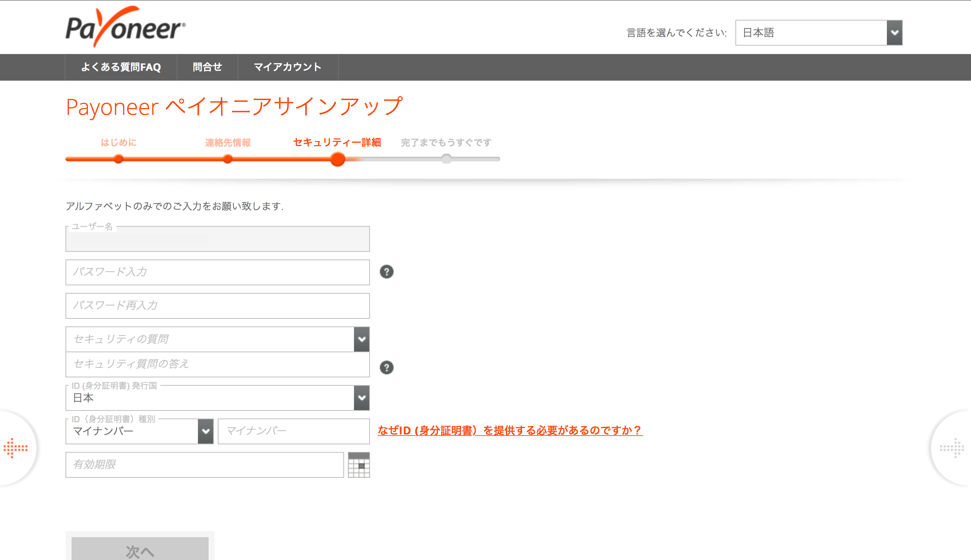This screenshot has width=971, height=560.
Task: Click the 言語を選んでください label
Action: tap(677, 33)
